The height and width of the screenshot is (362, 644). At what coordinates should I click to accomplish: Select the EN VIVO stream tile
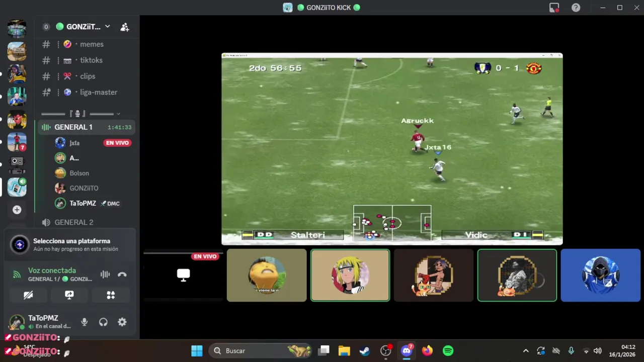tap(183, 275)
